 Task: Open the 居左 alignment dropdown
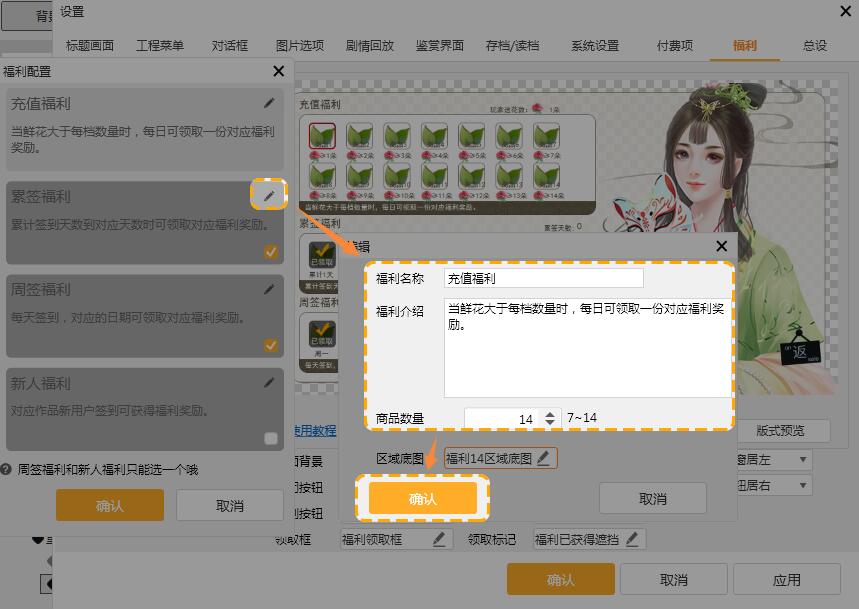(803, 460)
